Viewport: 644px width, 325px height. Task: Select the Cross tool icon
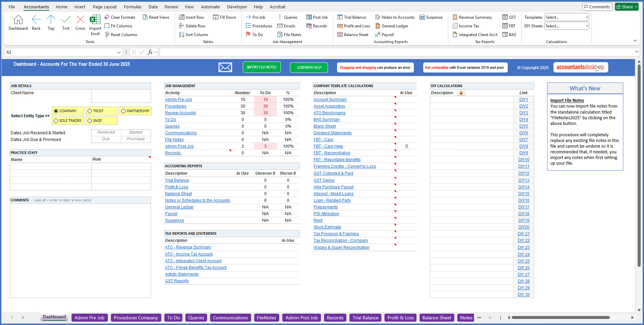[x=80, y=20]
